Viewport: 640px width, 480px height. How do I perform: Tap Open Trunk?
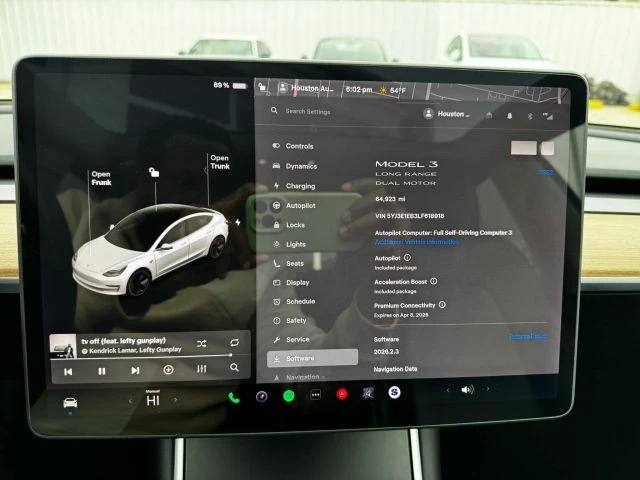click(220, 162)
